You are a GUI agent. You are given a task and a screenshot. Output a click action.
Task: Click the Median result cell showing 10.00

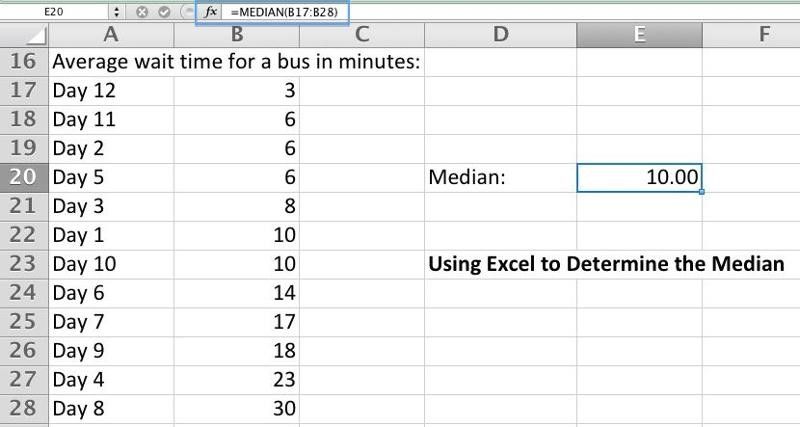click(x=639, y=178)
